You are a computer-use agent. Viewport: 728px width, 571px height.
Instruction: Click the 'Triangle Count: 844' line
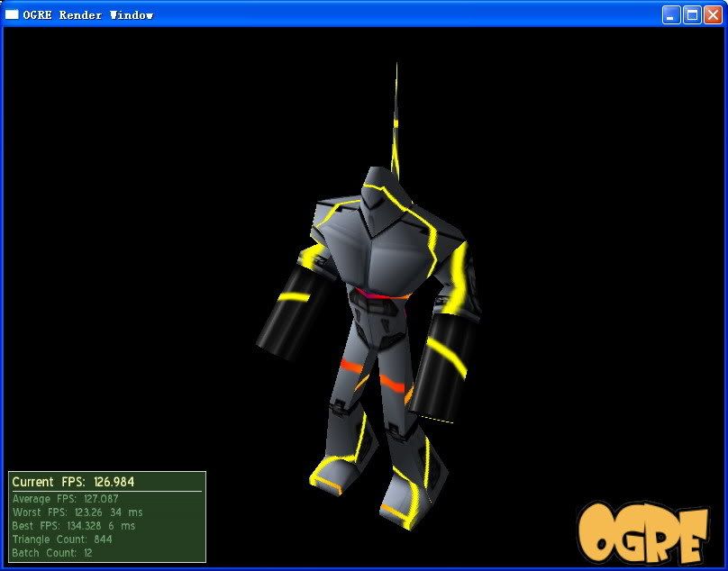coord(62,539)
